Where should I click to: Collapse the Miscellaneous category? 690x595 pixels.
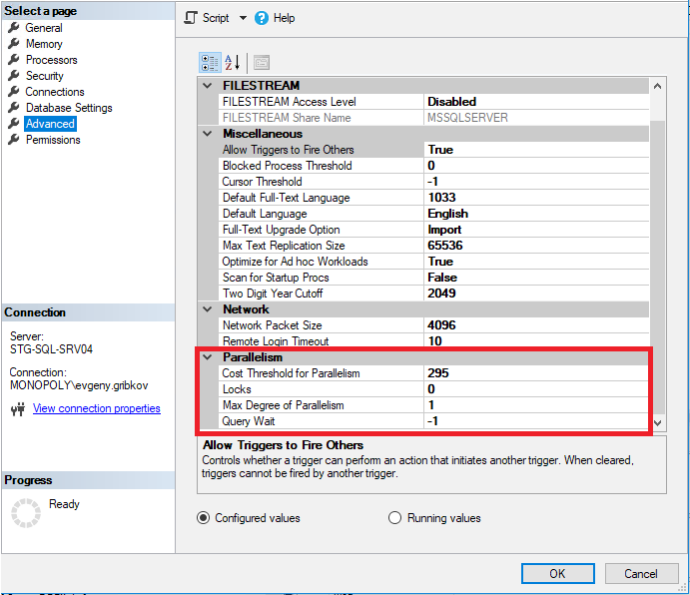pyautogui.click(x=207, y=133)
